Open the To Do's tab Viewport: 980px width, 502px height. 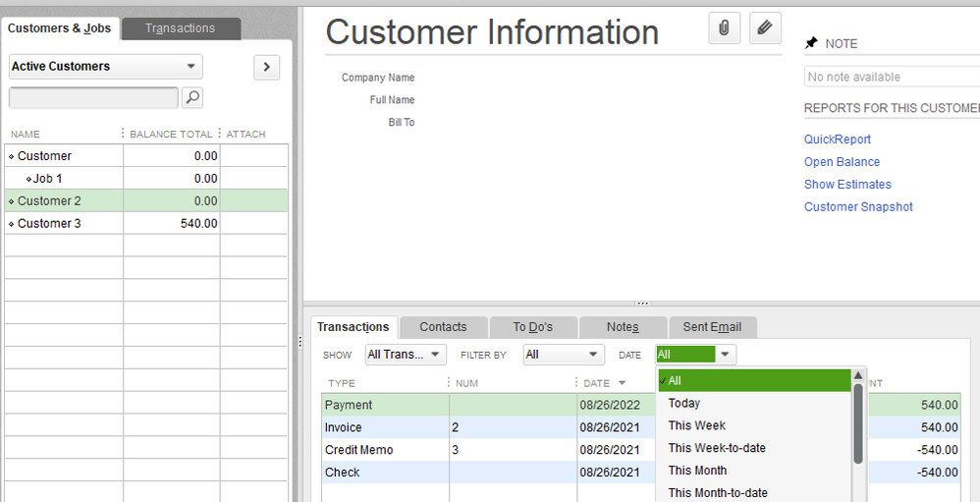point(533,327)
